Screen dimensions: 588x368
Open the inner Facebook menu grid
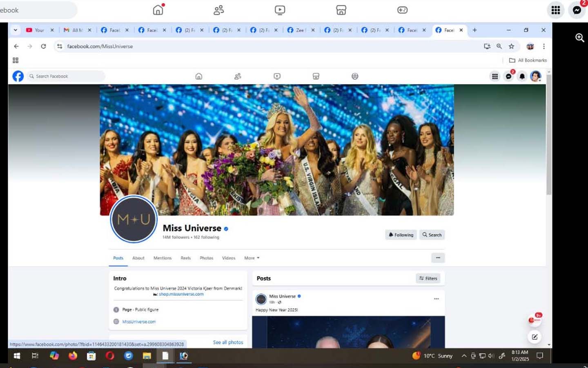coord(495,76)
